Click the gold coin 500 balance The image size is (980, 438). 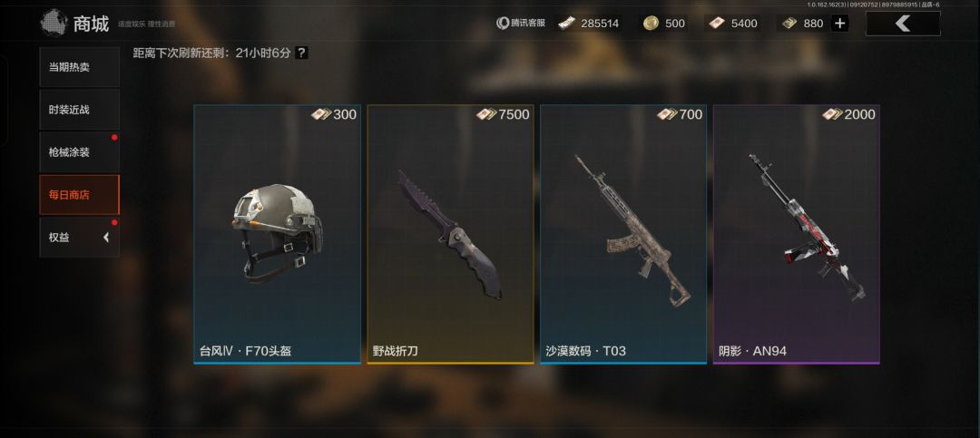(663, 24)
